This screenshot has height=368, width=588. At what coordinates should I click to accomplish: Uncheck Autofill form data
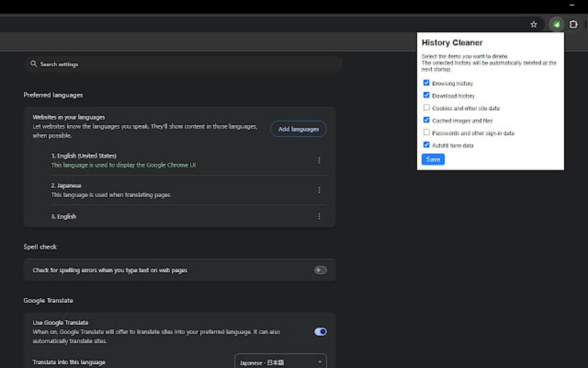(427, 145)
